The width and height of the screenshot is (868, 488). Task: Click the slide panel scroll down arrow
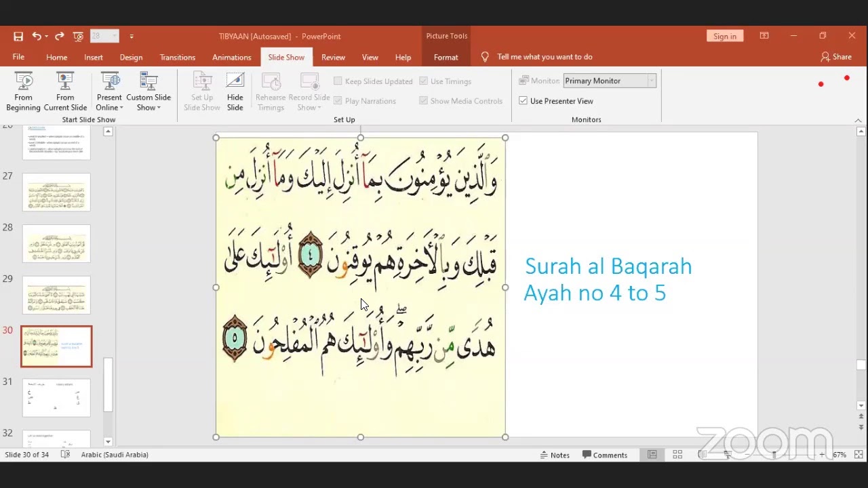click(x=108, y=442)
